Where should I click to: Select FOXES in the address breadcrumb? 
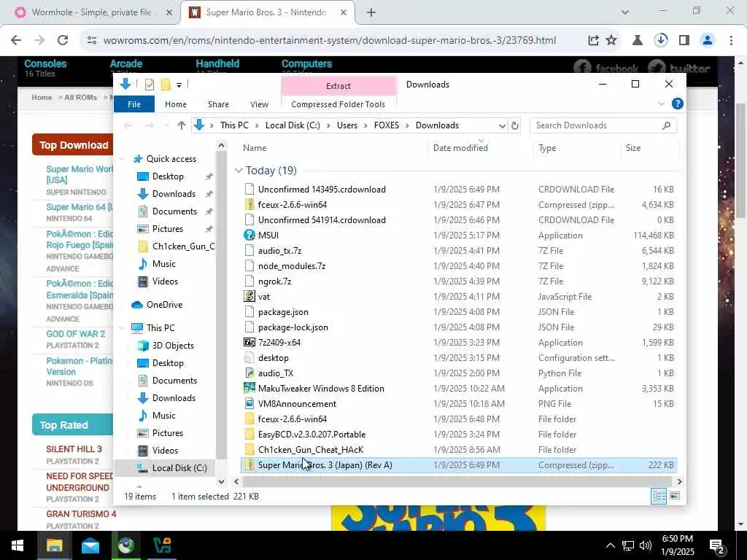(387, 125)
